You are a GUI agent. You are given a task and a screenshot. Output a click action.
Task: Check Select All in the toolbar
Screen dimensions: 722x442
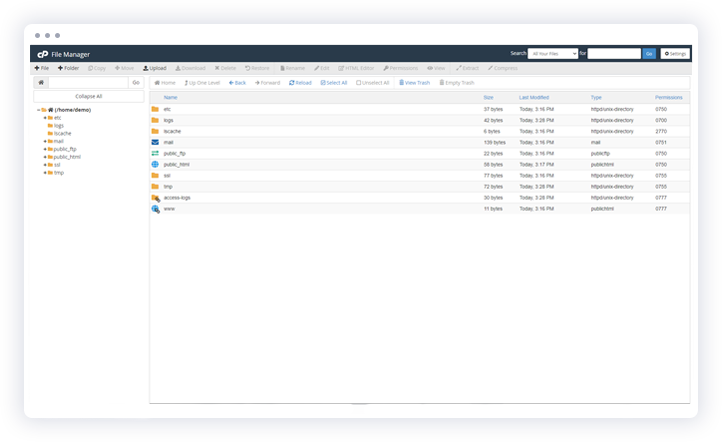[x=334, y=82]
